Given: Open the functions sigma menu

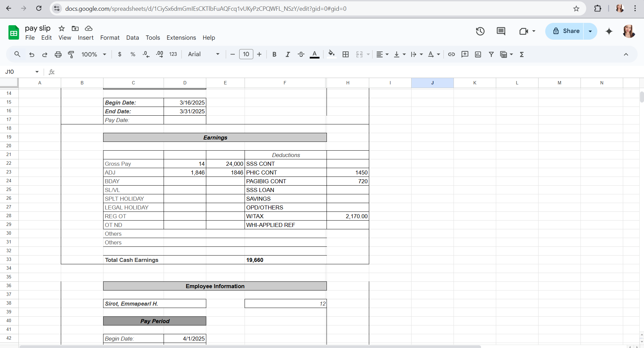Looking at the screenshot, I should pos(522,54).
